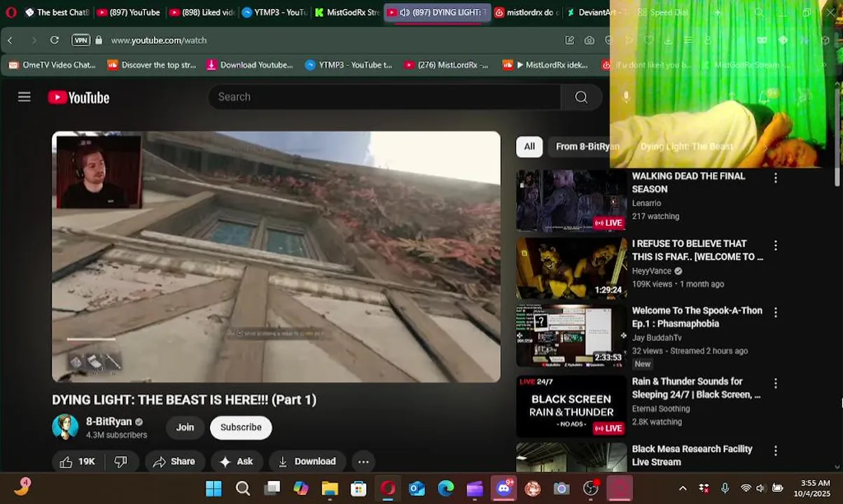Viewport: 843px width, 504px height.
Task: Open the Discover the top str... bookmark
Action: point(152,65)
